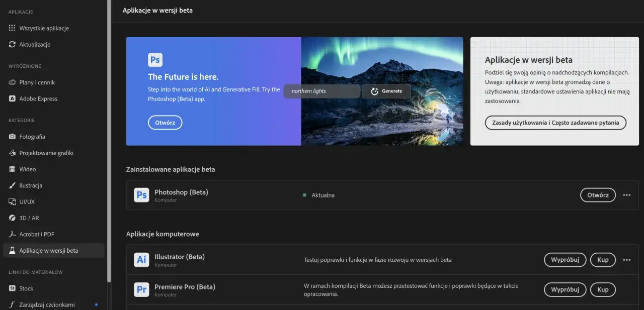The width and height of the screenshot is (644, 310).
Task: Click the Premiere Pro (Beta) app icon
Action: (141, 289)
